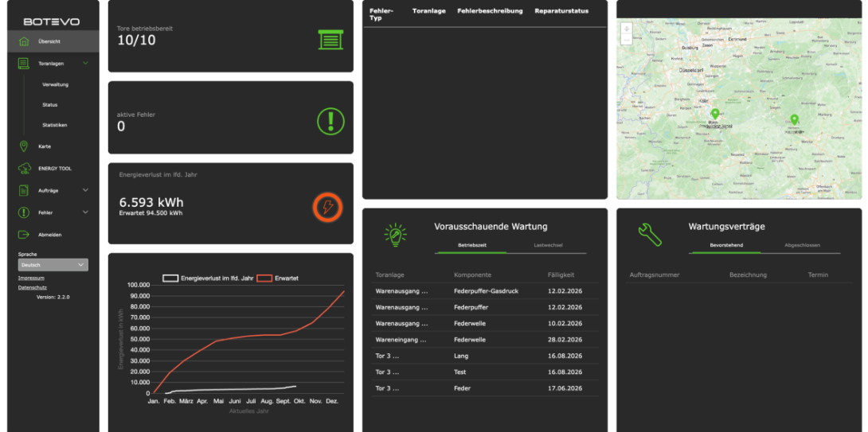Viewport: 868px width, 432px height.
Task: Switch to the Lastwechsel tab
Action: (548, 245)
